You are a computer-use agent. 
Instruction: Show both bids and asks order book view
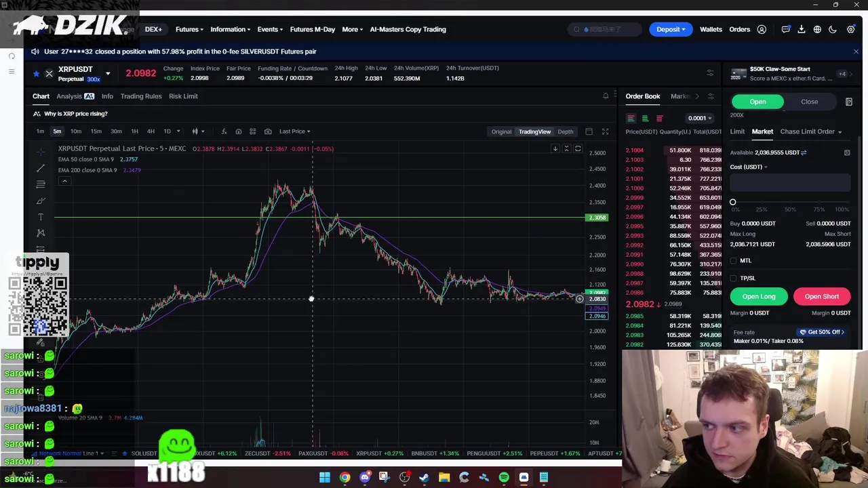(631, 118)
